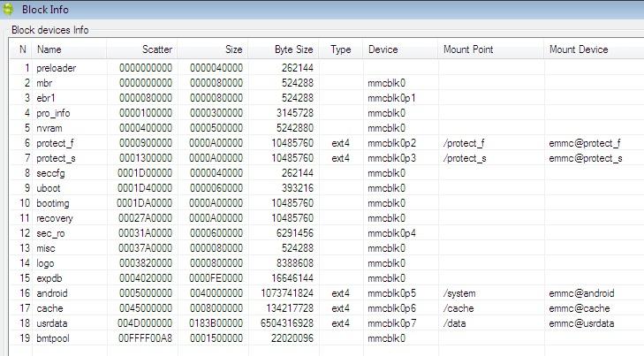Click the Mount Point column header
Image resolution: width=644 pixels, height=356 pixels.
491,49
